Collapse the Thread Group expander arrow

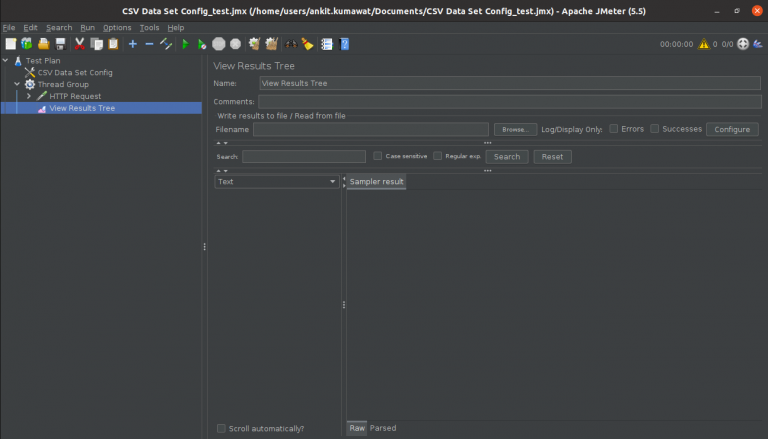[x=17, y=84]
